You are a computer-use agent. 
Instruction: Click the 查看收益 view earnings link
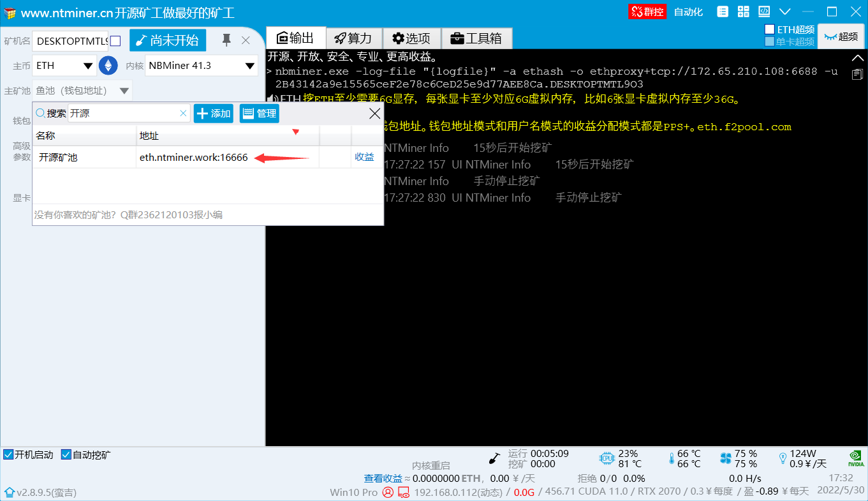[383, 478]
